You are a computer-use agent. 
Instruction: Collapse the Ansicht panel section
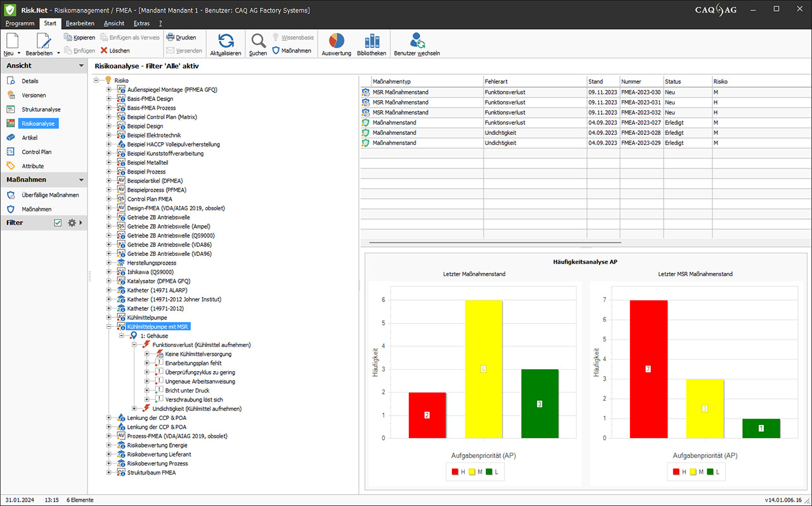click(x=81, y=65)
